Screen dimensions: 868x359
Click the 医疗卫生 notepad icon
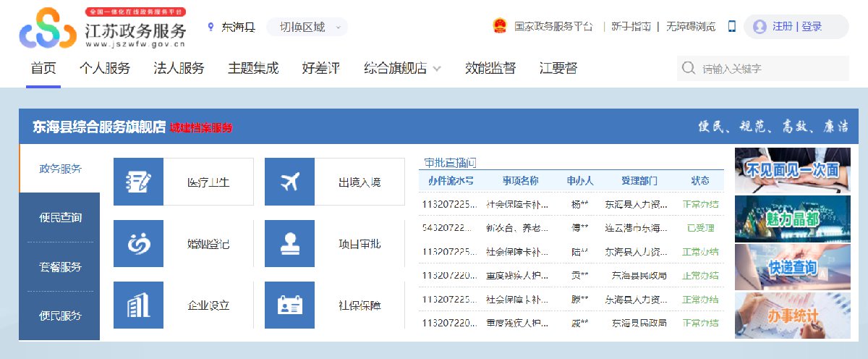point(139,182)
